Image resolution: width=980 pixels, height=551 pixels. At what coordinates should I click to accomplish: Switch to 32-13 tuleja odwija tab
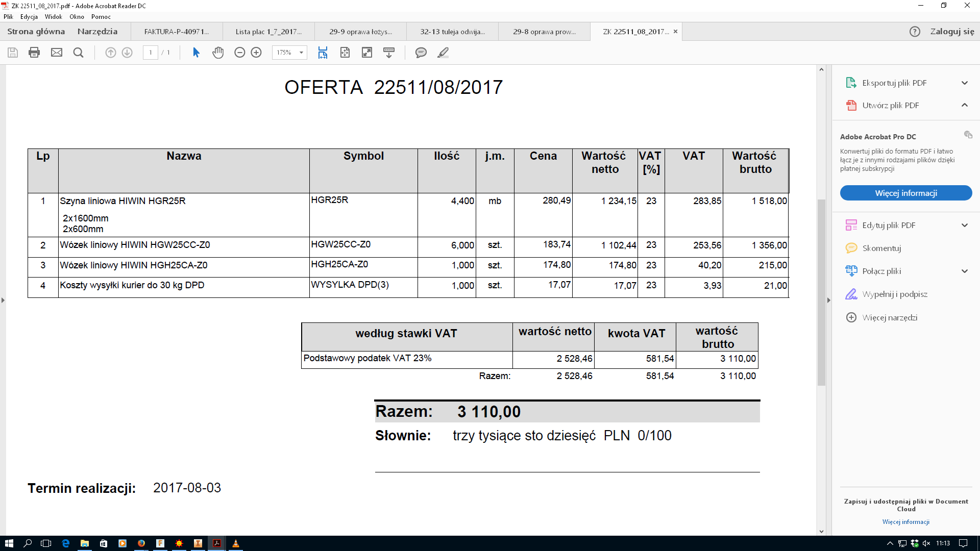point(452,32)
